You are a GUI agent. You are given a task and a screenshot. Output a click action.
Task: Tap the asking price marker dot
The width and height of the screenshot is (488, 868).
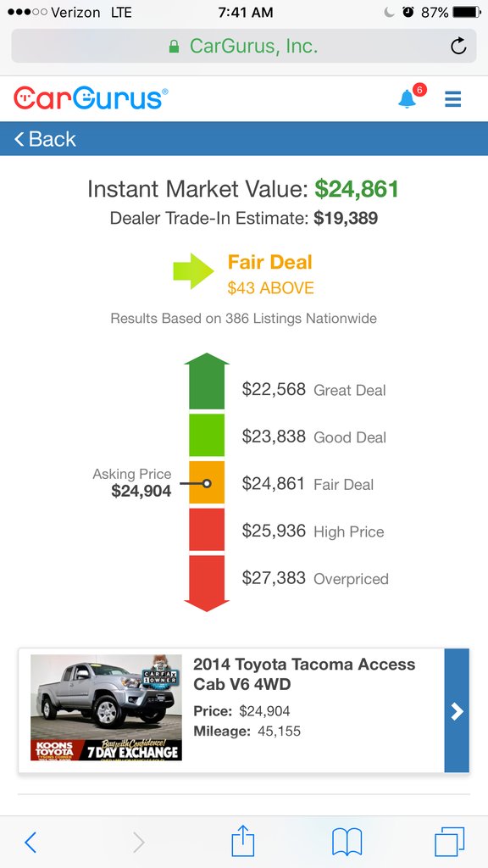[x=207, y=483]
